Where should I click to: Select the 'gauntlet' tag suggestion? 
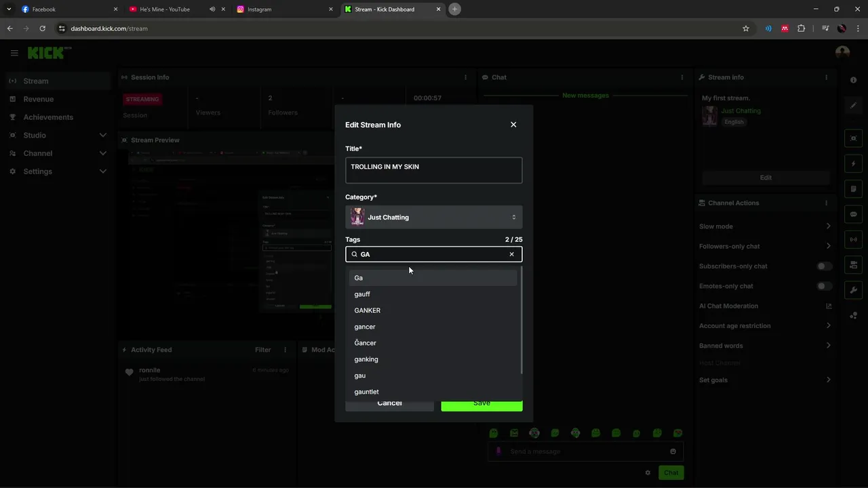point(433,392)
